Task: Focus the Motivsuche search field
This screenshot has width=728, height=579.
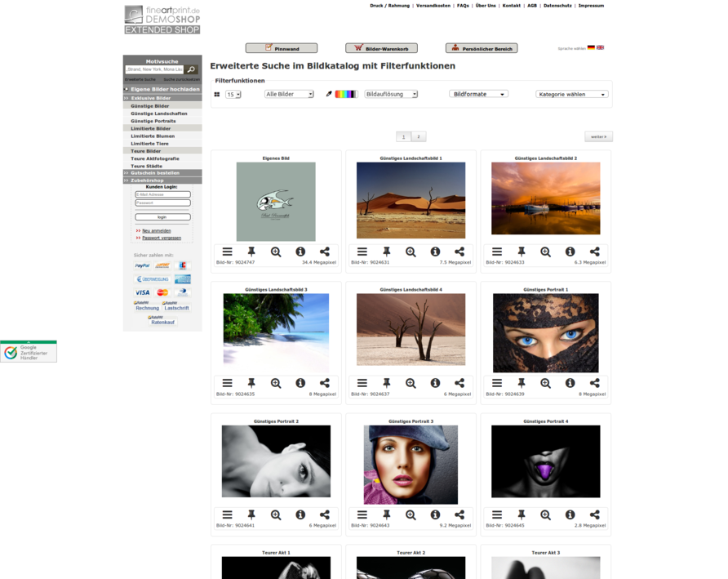Action: tap(154, 69)
